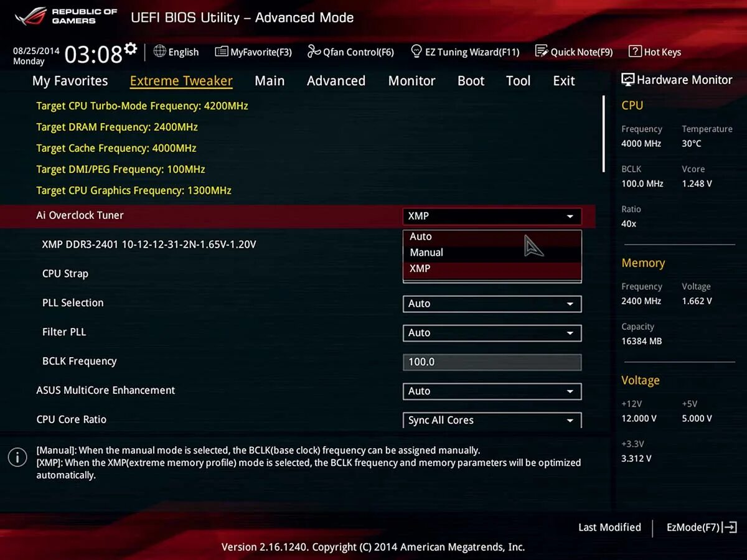Viewport: 747px width, 560px height.
Task: Click the Hot Keys question mark icon
Action: 635,52
